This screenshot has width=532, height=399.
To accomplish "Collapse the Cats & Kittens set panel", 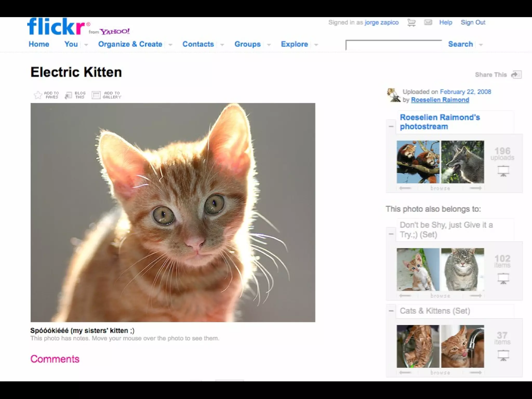I will click(391, 311).
